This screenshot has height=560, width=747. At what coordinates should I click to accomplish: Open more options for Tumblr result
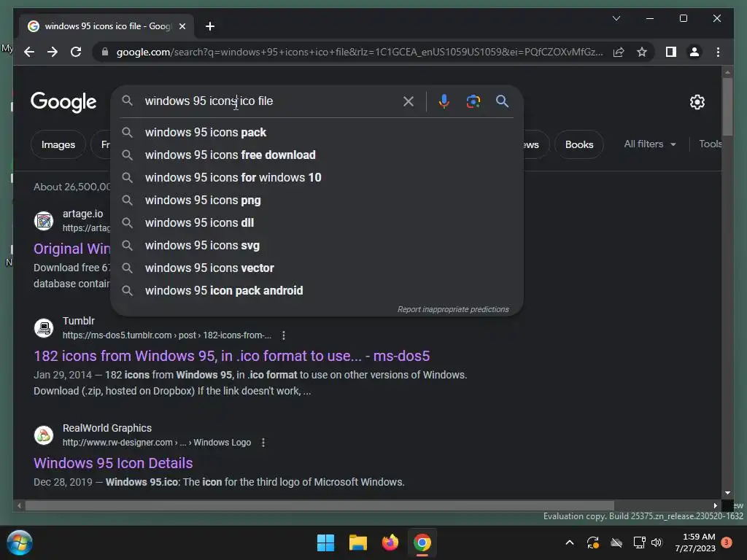click(x=284, y=335)
